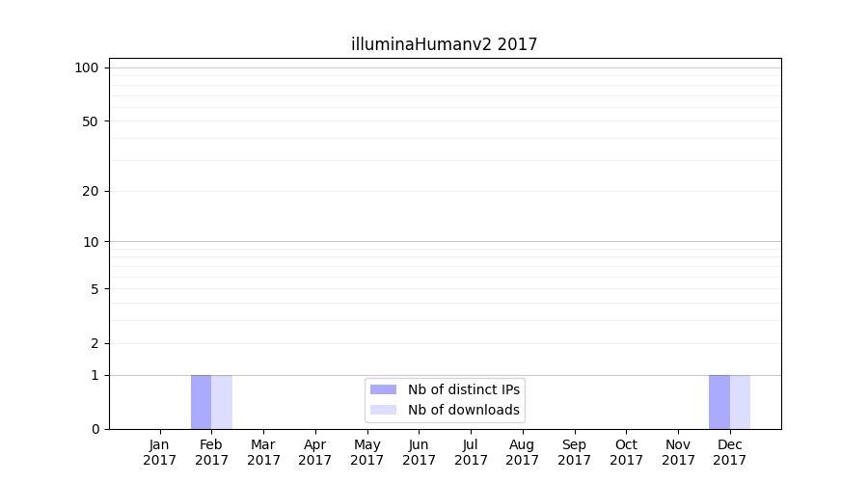The height and width of the screenshot is (482, 868).
Task: Select the '20' y-axis tick label
Action: pyautogui.click(x=91, y=191)
